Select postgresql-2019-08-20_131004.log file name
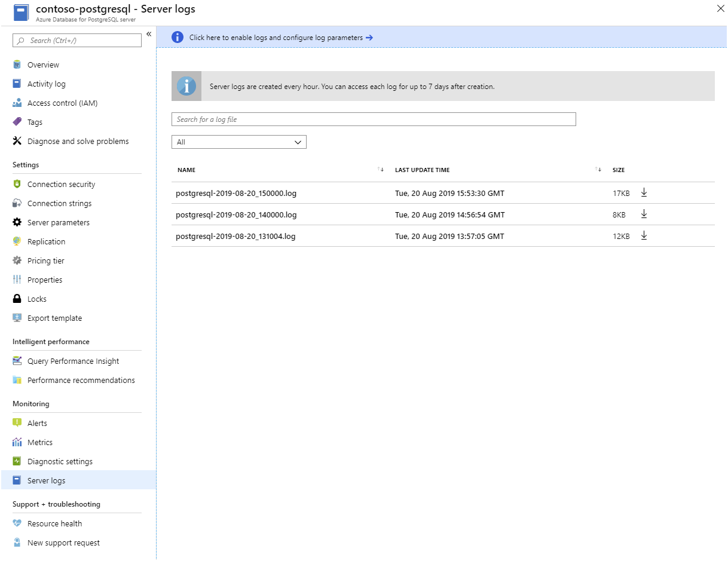728x561 pixels. coord(235,236)
